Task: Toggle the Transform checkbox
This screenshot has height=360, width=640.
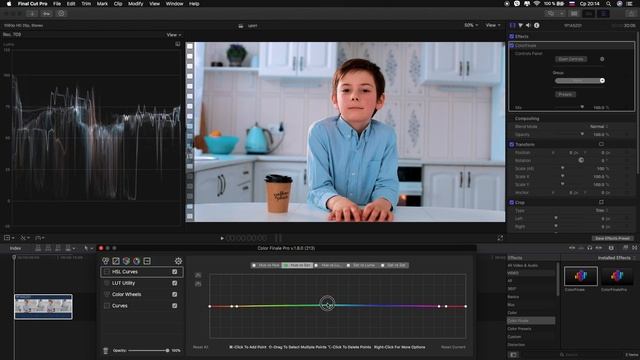Action: (x=511, y=144)
